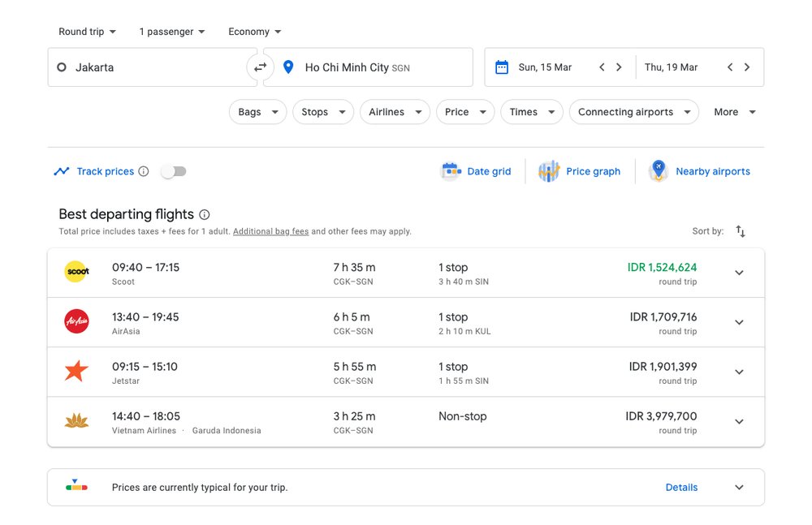Open the Connecting airports filter

tap(633, 112)
